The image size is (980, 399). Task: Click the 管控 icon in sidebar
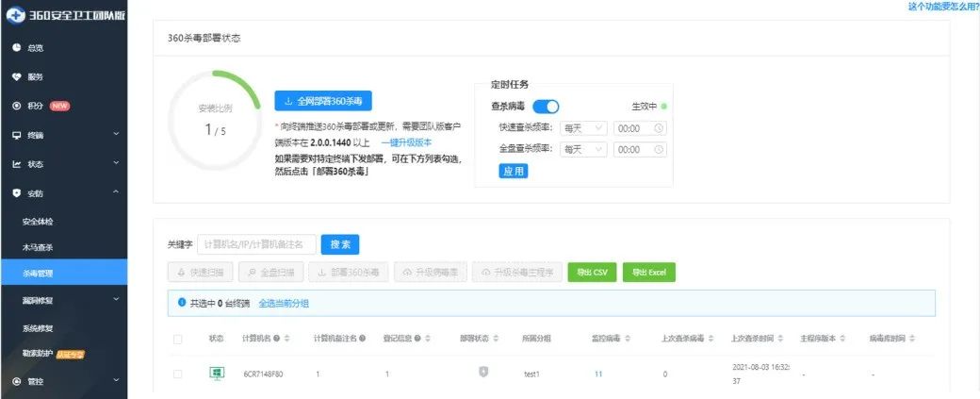click(x=17, y=381)
